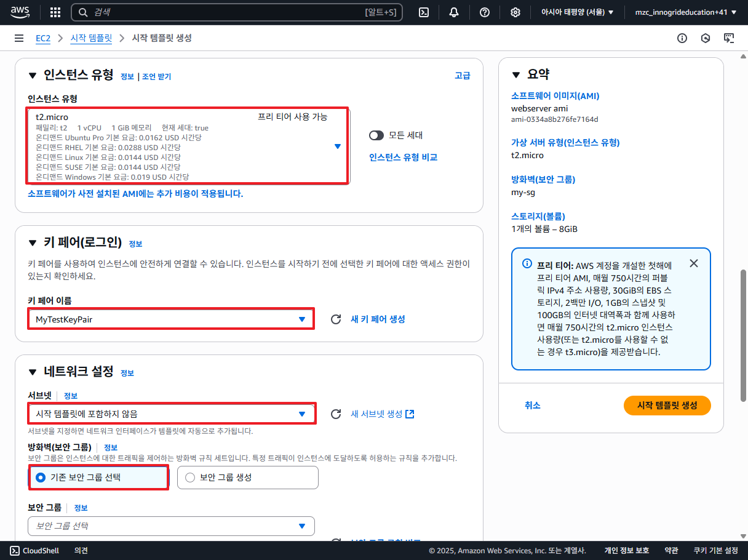
Task: Collapse the 네트워크 설정 section
Action: point(33,372)
